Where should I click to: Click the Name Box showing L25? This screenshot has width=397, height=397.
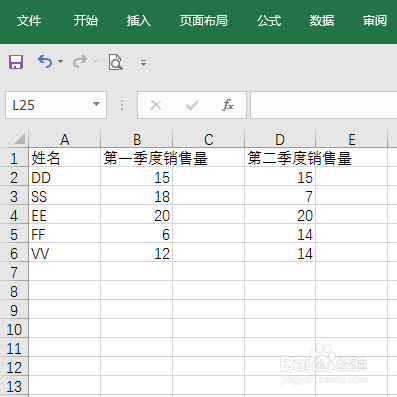pos(56,105)
